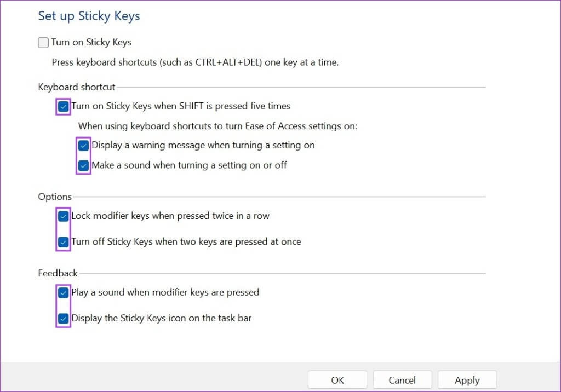The image size is (561, 392).
Task: Uncheck "Lock modifier keys when pressed twice in a row"
Action: (x=62, y=216)
